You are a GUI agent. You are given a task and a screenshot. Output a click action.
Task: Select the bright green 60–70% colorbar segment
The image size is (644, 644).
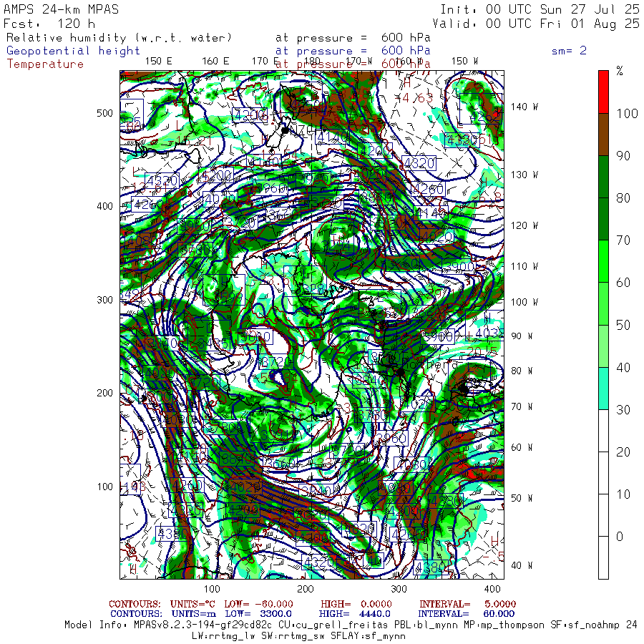pos(603,261)
